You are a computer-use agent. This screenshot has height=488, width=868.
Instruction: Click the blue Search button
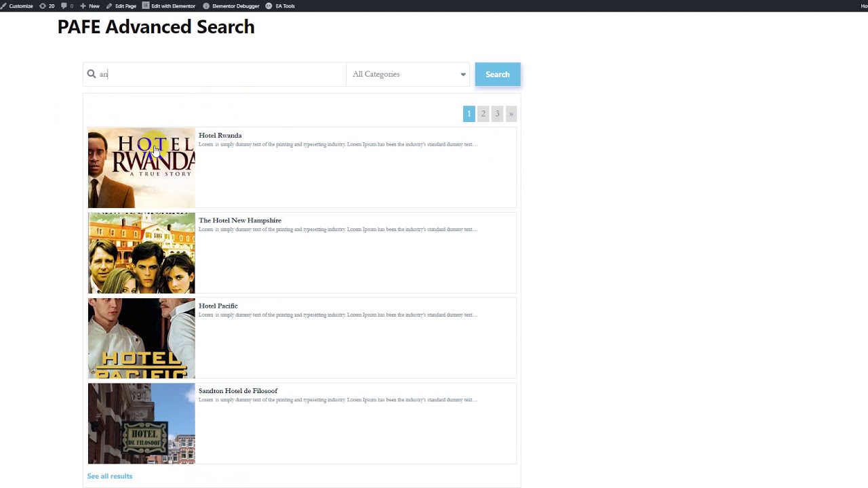pyautogui.click(x=498, y=75)
